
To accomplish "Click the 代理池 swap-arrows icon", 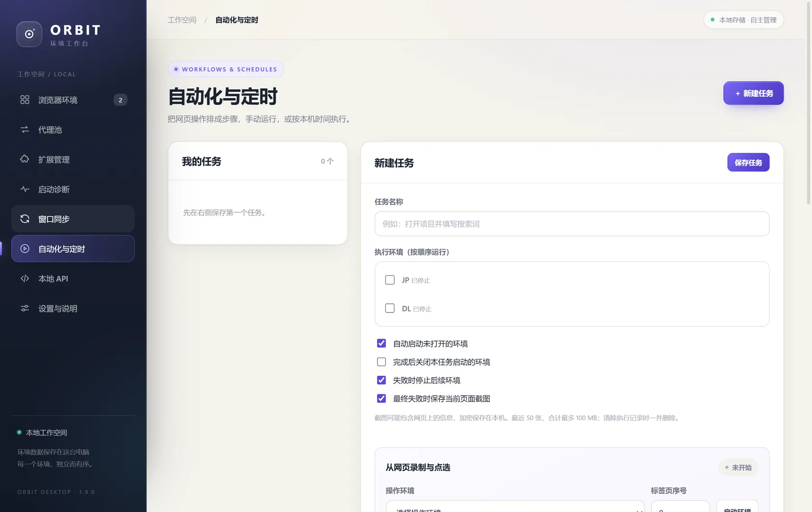I will tap(25, 129).
